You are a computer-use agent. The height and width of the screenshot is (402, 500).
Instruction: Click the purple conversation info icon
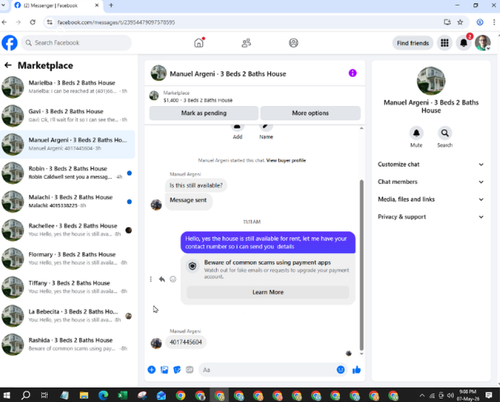(352, 73)
